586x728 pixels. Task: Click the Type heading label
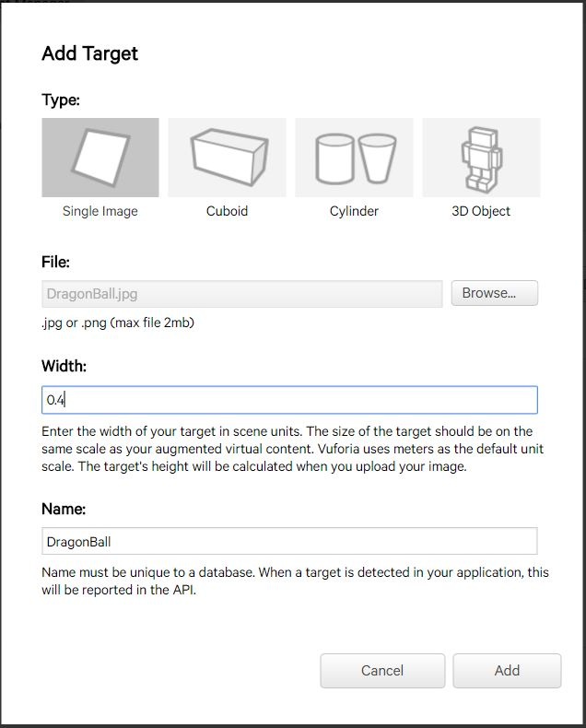tap(61, 100)
